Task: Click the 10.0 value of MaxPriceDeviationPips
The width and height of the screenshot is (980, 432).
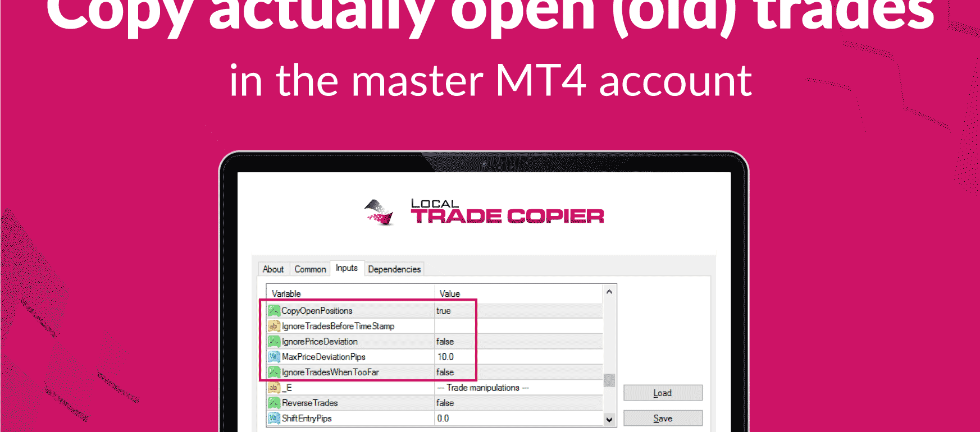Action: tap(445, 357)
